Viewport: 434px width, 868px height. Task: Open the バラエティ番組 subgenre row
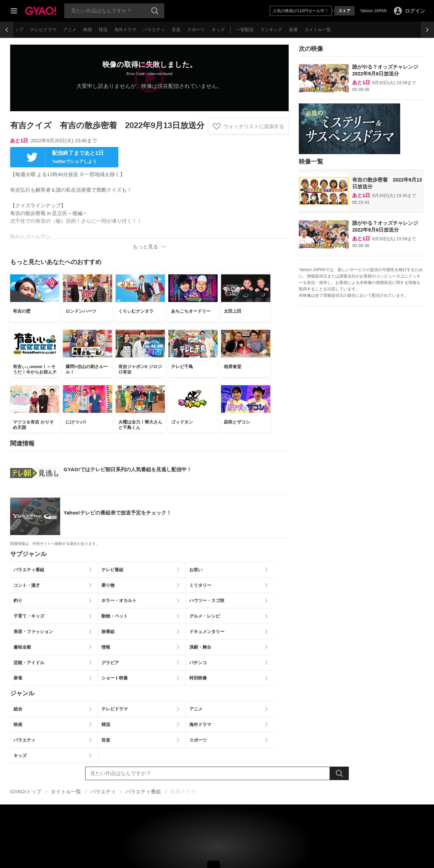(54, 570)
